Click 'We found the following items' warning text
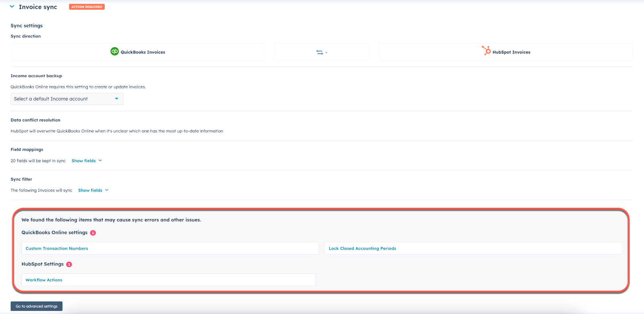644x314 pixels. click(x=111, y=220)
